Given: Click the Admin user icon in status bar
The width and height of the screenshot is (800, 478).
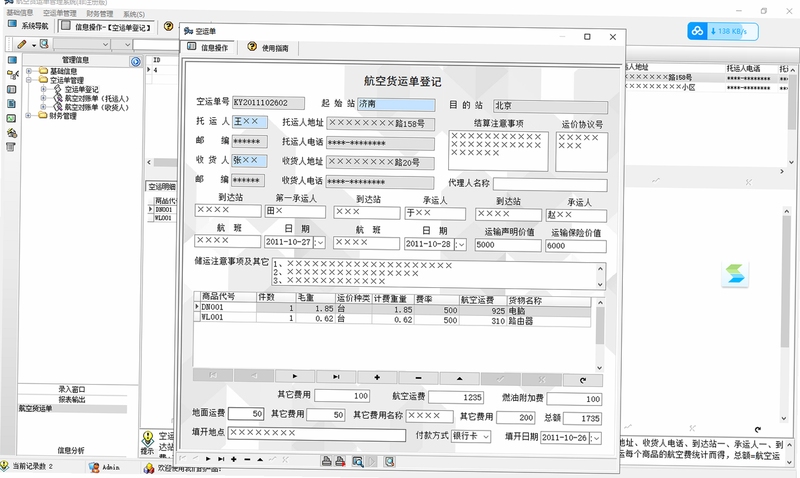Looking at the screenshot, I should [x=94, y=467].
